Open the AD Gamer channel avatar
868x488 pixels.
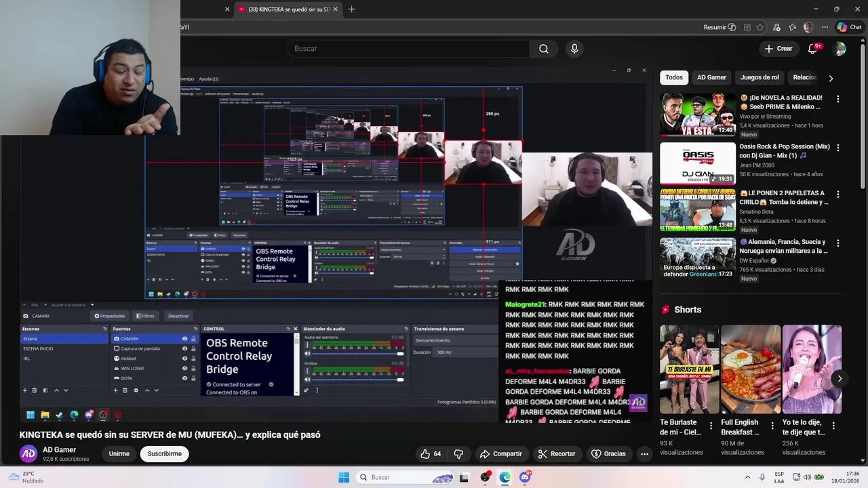(28, 453)
